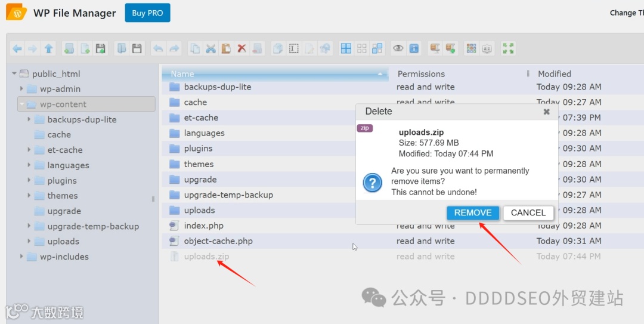Close the Delete dialog with X
This screenshot has height=324, width=644.
click(547, 112)
